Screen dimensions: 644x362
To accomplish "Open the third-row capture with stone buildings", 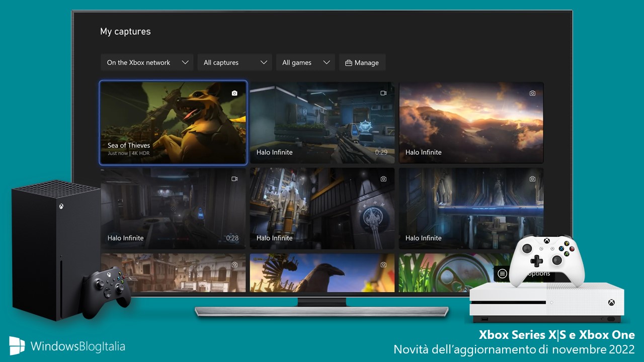I will coord(173,273).
